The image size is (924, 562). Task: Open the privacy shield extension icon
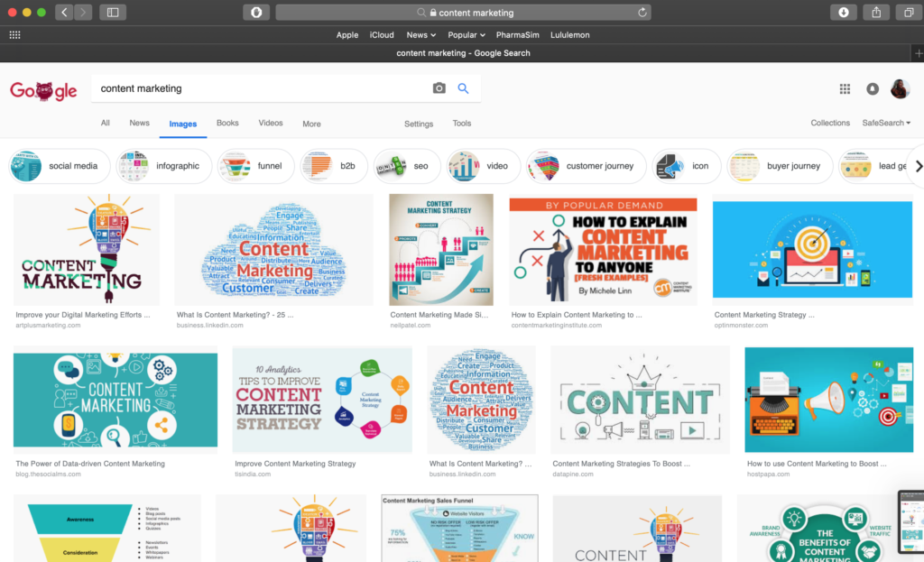coord(256,13)
